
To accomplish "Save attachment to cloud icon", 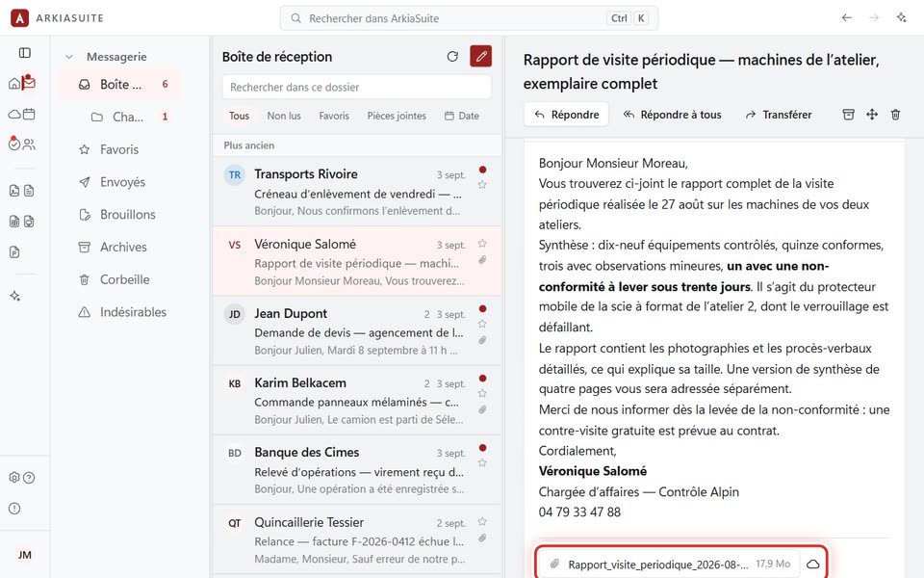I will [813, 565].
